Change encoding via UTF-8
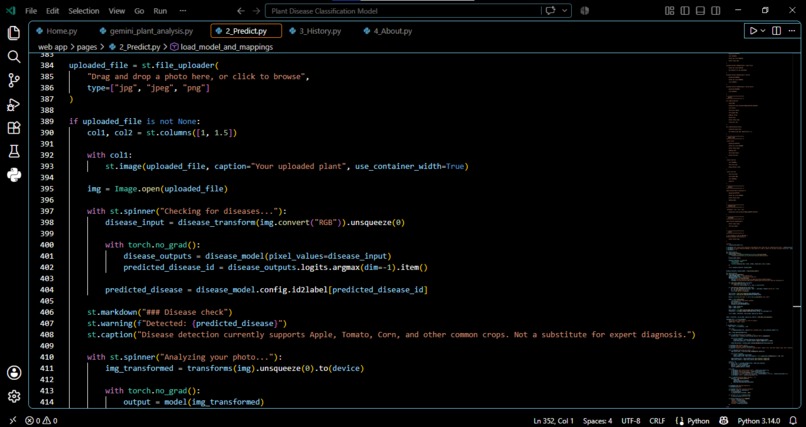 631,421
